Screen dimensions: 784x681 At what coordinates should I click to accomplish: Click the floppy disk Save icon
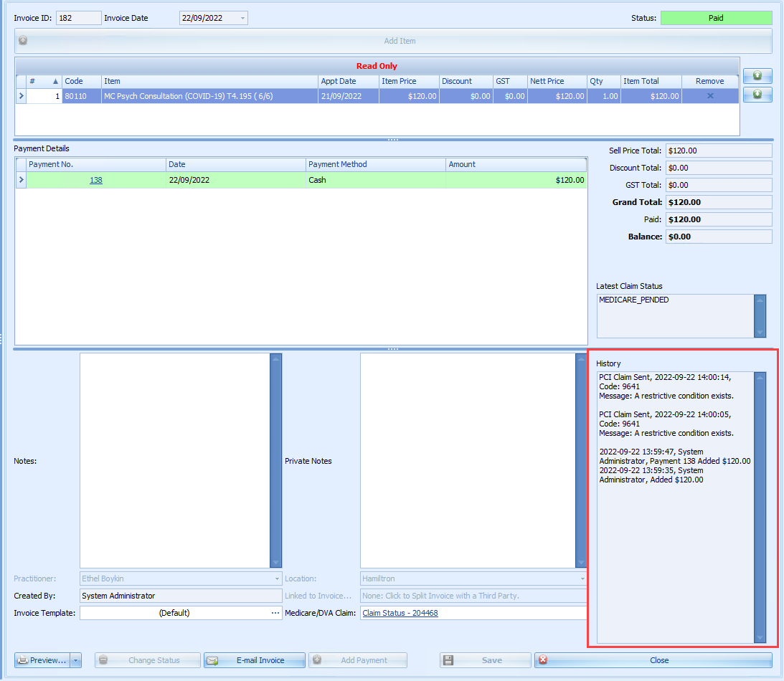tap(448, 660)
